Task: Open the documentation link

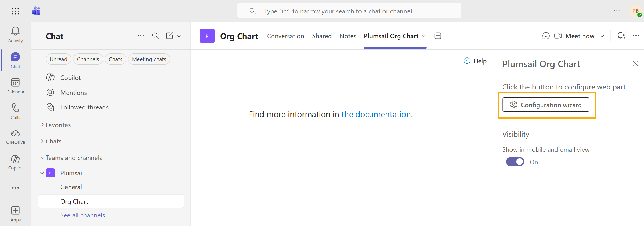Action: [x=376, y=114]
